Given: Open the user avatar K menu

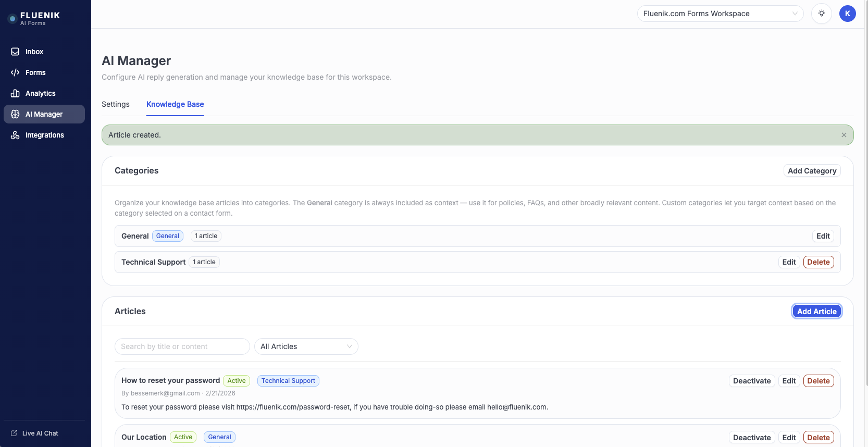Looking at the screenshot, I should pos(847,14).
